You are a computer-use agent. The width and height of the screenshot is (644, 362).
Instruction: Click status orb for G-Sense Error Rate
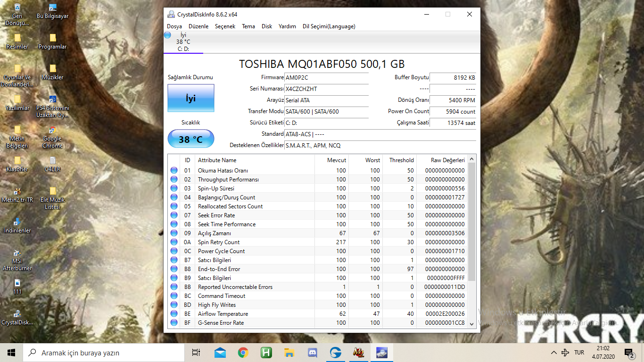click(x=174, y=322)
